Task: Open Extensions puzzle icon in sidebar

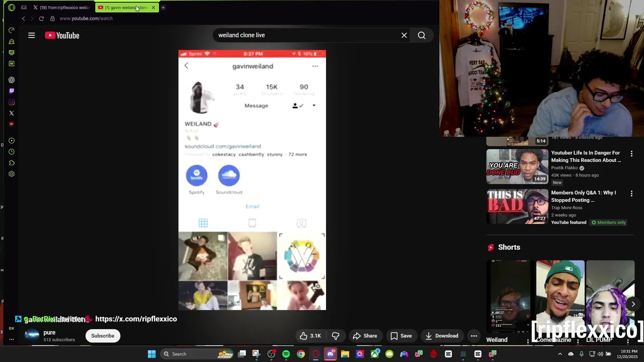Action: [x=12, y=163]
